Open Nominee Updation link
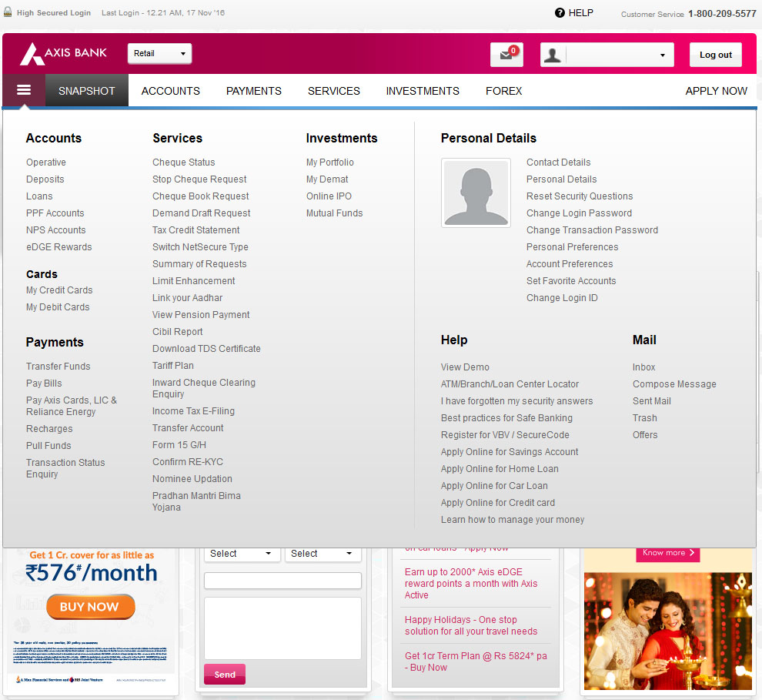Viewport: 762px width, 700px height. (x=192, y=479)
